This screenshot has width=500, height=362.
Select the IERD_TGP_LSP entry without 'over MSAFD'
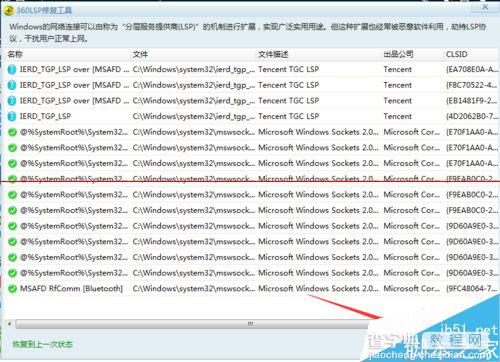coord(45,116)
